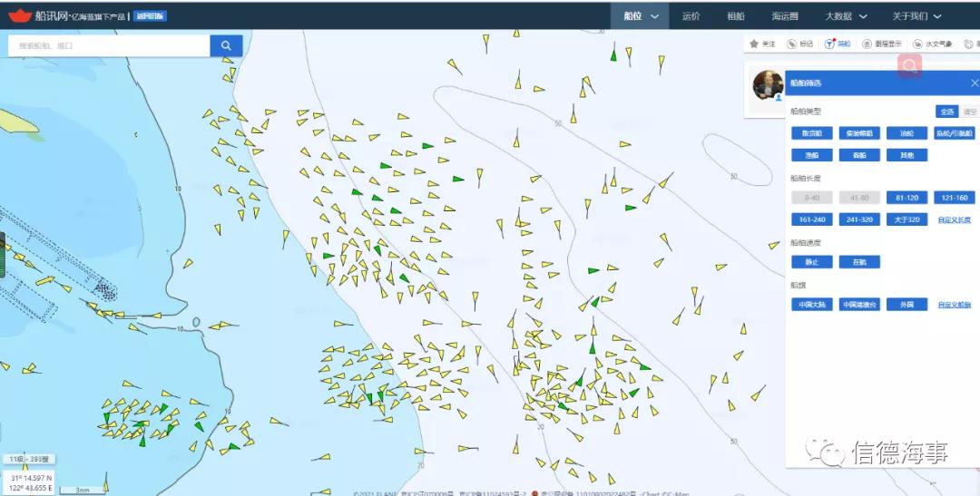The width and height of the screenshot is (980, 496).
Task: Open the 筛船 filter tool
Action: click(830, 44)
